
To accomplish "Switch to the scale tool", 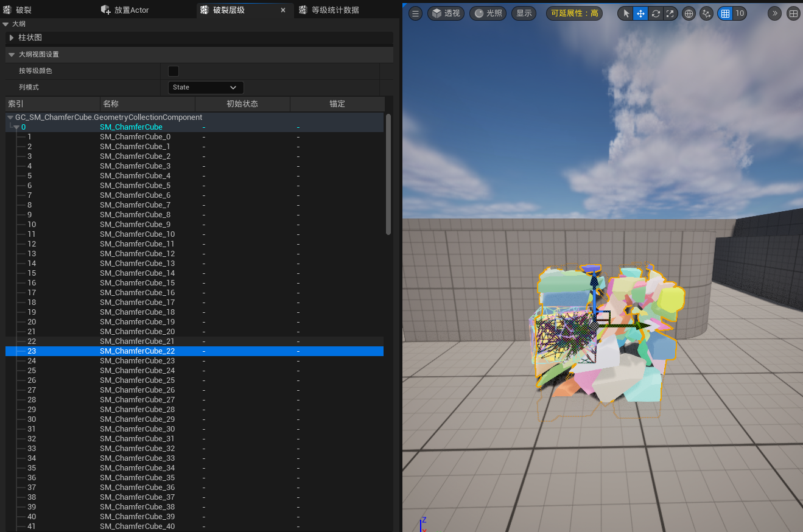I will point(670,13).
